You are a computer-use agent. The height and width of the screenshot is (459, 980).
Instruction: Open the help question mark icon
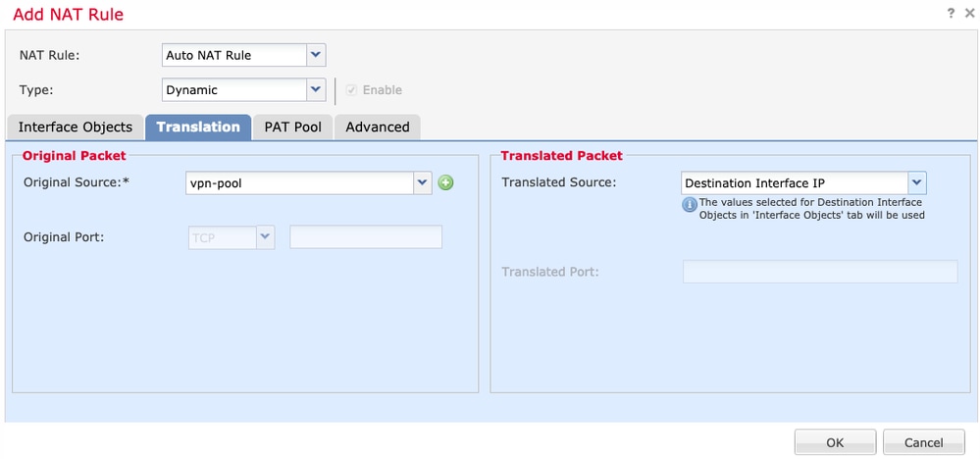click(951, 13)
